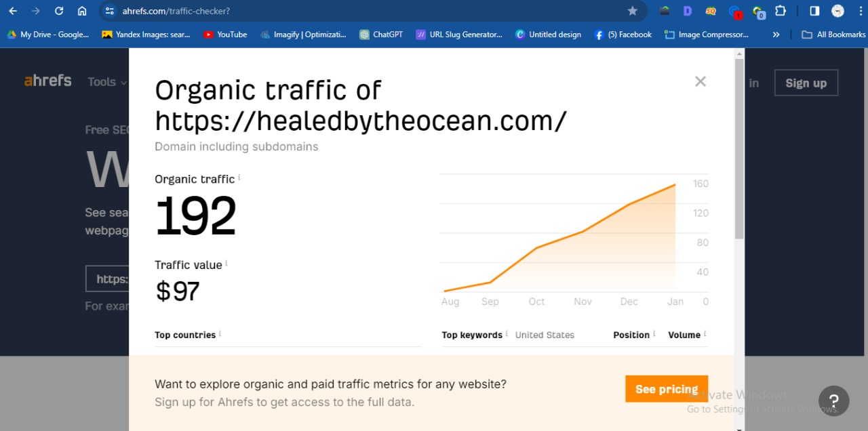
Task: Reload the page
Action: coord(59,11)
